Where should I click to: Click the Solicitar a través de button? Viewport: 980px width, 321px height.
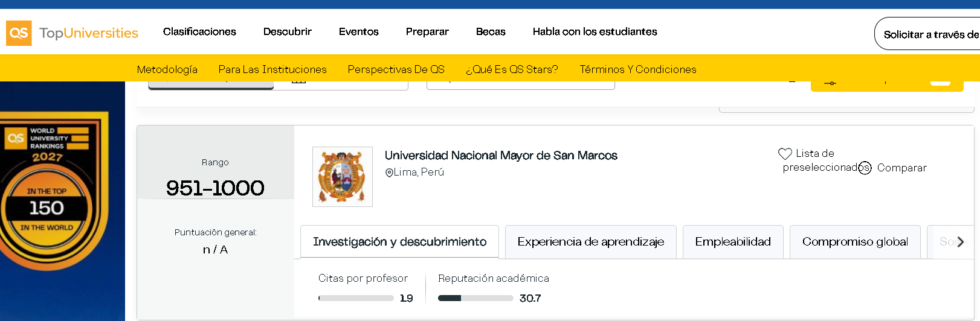[927, 34]
